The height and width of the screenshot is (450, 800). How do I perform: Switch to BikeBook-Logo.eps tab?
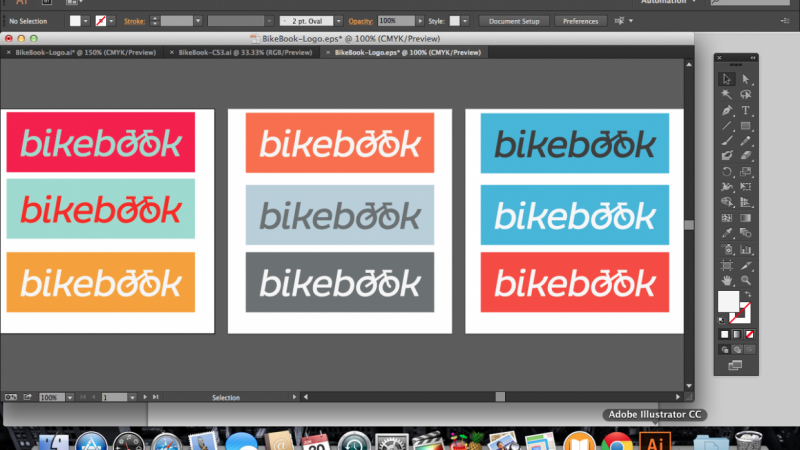pos(408,52)
